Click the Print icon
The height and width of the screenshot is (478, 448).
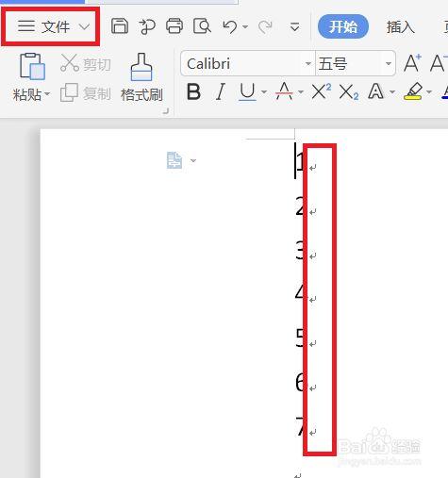[x=174, y=26]
